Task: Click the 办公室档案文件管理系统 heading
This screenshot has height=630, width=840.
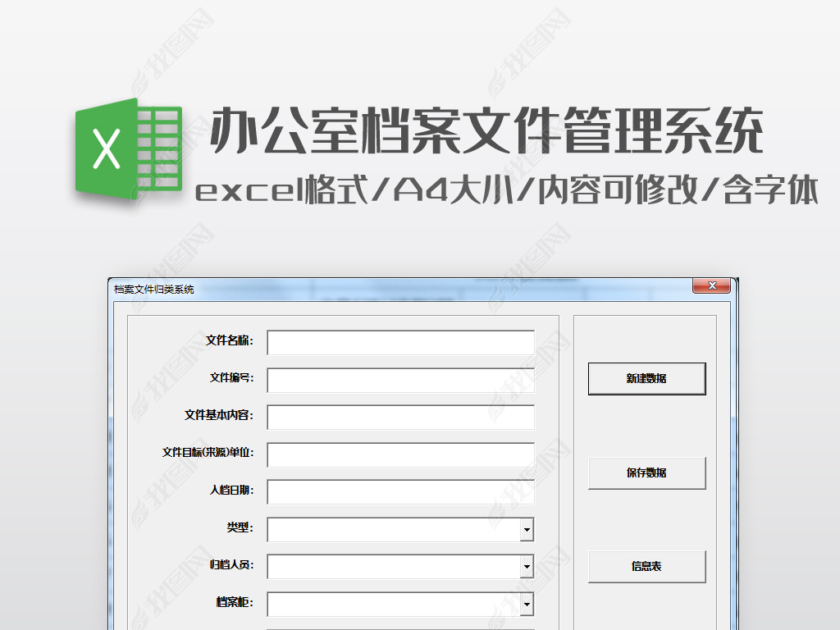Action: (x=486, y=130)
